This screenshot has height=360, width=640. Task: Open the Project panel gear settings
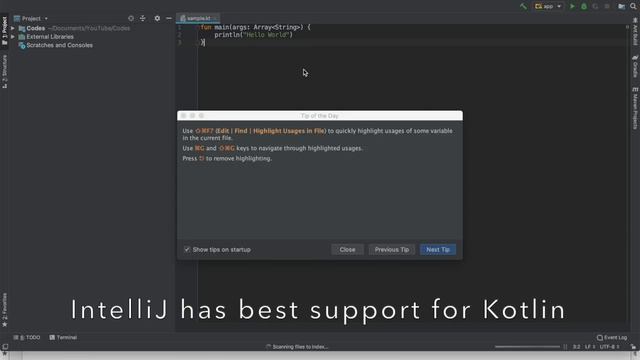coord(157,18)
